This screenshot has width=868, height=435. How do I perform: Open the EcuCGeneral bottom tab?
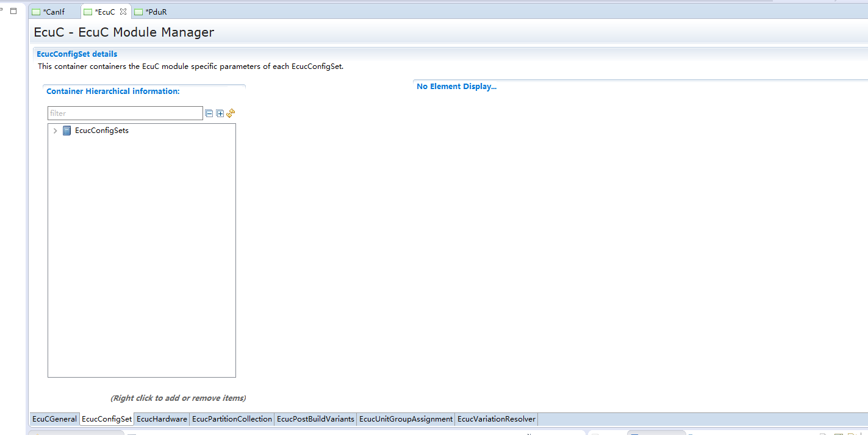tap(54, 419)
